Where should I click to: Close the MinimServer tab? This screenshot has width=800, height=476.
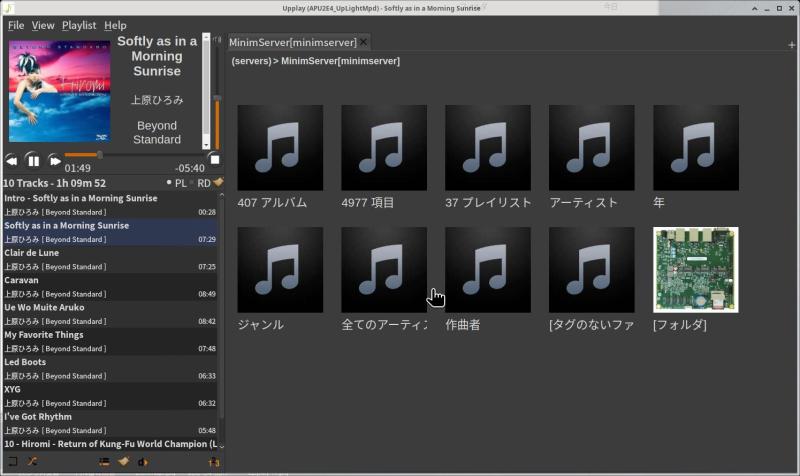(364, 42)
